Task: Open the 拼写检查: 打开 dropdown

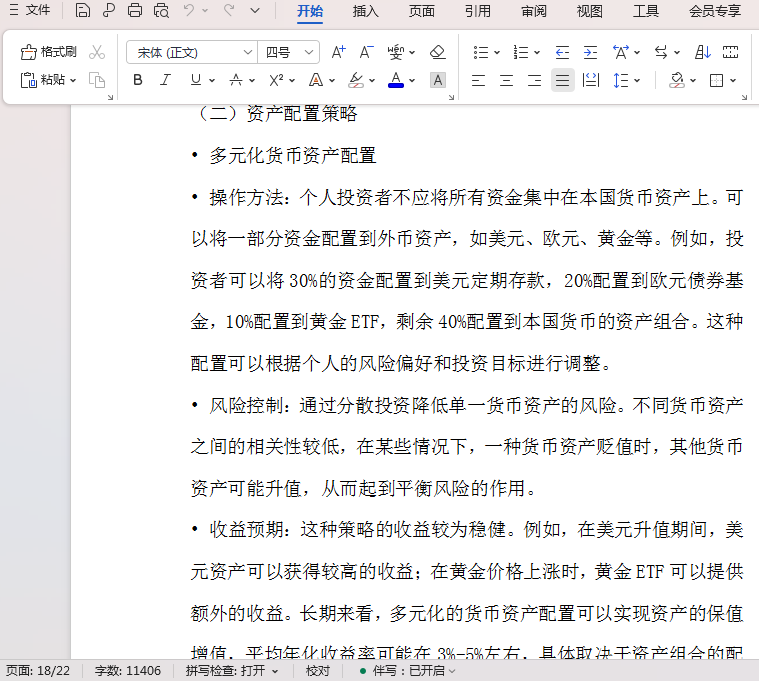Action: 232,671
